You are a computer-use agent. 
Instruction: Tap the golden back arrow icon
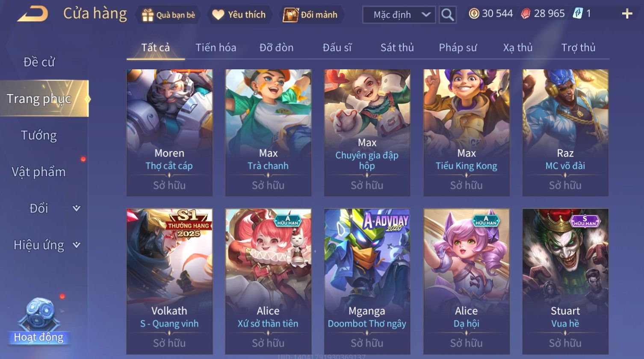32,14
